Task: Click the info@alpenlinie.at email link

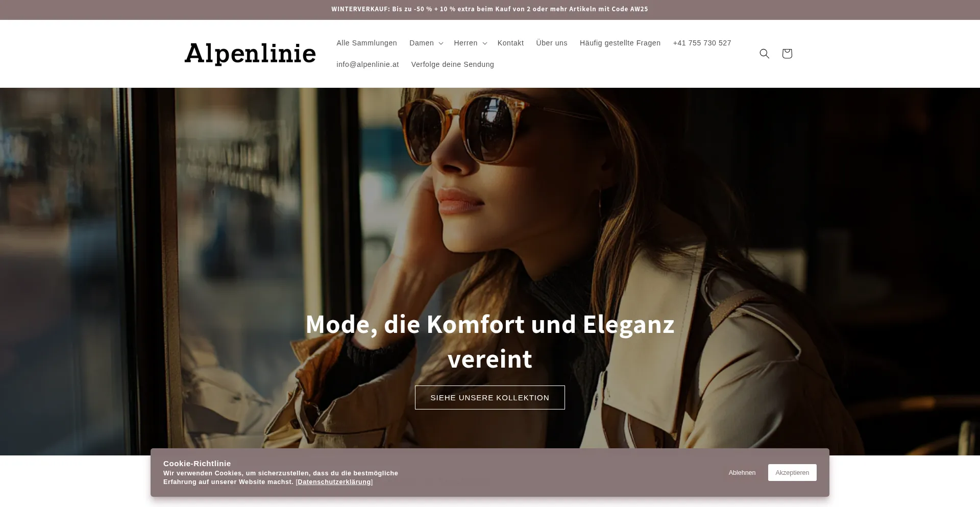Action: click(367, 64)
